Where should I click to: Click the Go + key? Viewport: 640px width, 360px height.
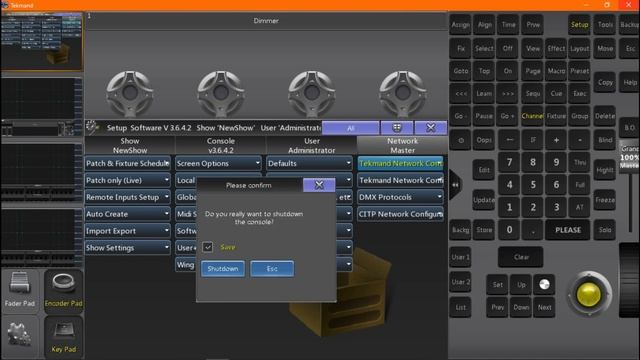(508, 116)
